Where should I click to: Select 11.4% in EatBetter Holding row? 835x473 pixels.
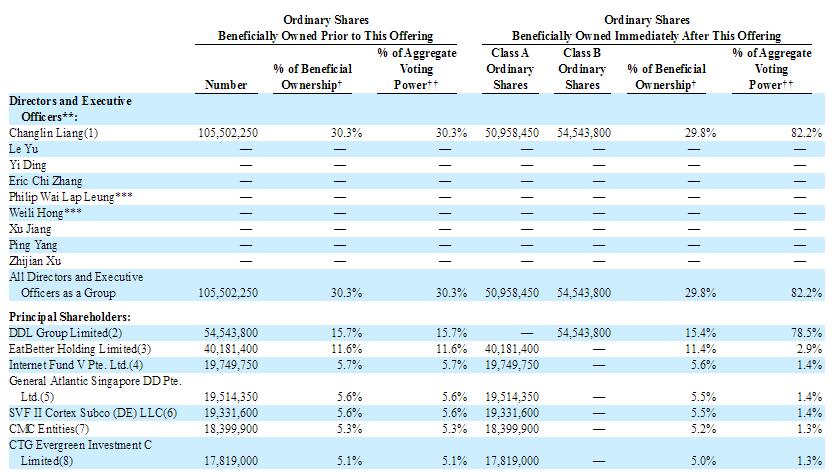click(x=700, y=349)
